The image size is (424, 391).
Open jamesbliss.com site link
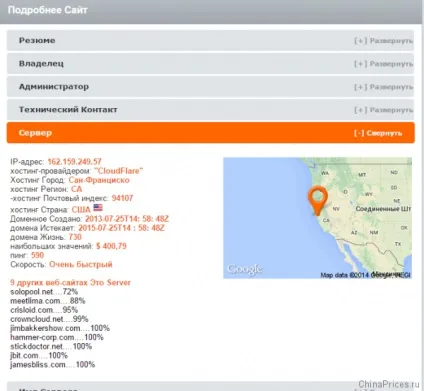point(38,364)
